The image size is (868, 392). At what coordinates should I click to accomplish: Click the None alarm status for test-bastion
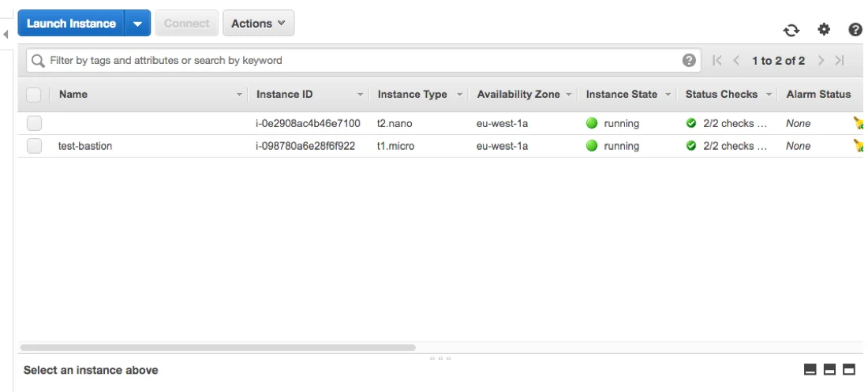click(799, 146)
